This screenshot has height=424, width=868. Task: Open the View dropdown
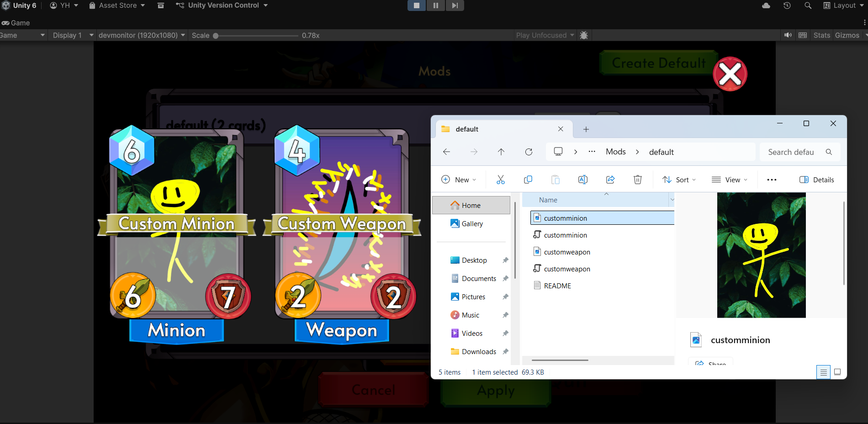[x=730, y=180]
